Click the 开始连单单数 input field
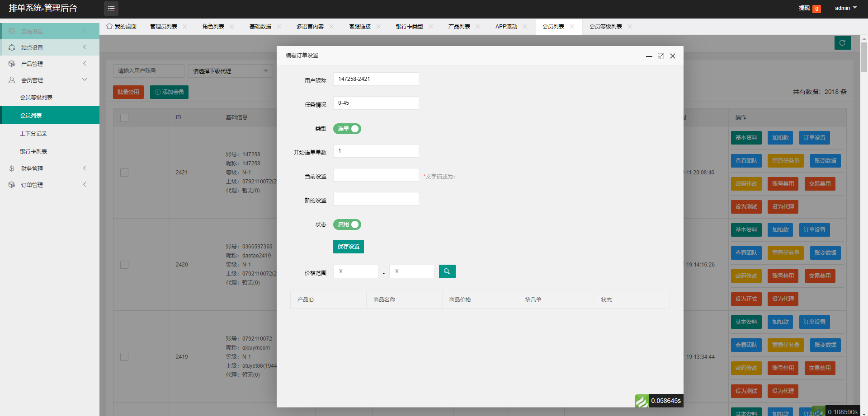Screen dimensions: 868x416 click(x=376, y=151)
